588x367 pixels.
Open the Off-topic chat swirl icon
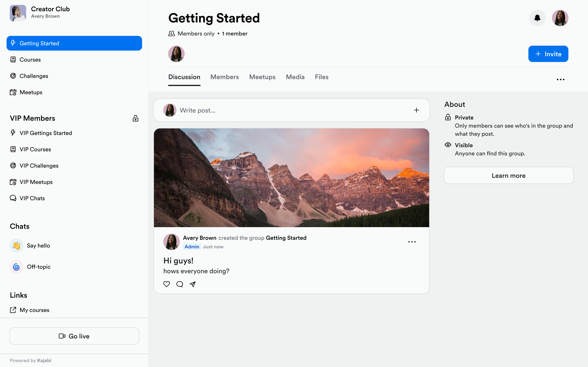point(16,267)
